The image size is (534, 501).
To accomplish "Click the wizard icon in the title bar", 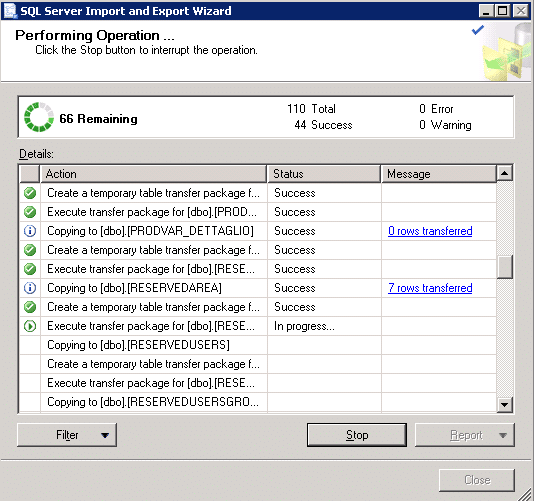I will tap(10, 11).
